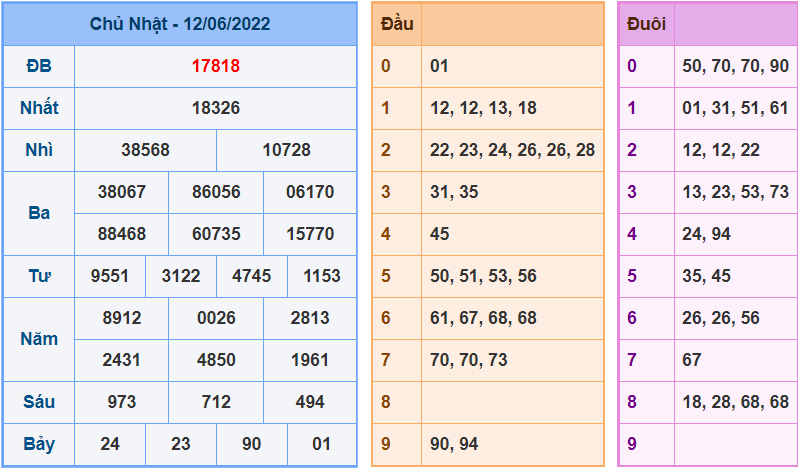
Task: Click third prize number 06170
Action: (x=310, y=192)
